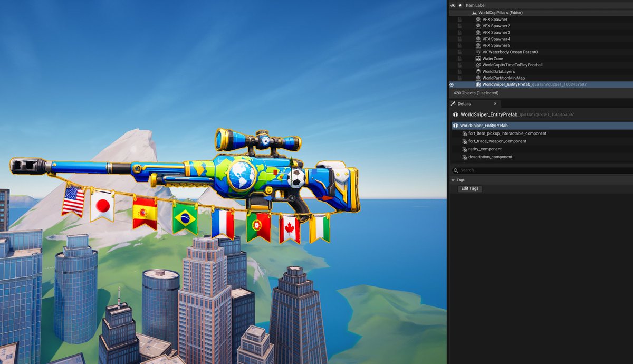Image resolution: width=633 pixels, height=364 pixels.
Task: Select the WorldCupItsTimeToPlayFootball label
Action: coord(512,65)
